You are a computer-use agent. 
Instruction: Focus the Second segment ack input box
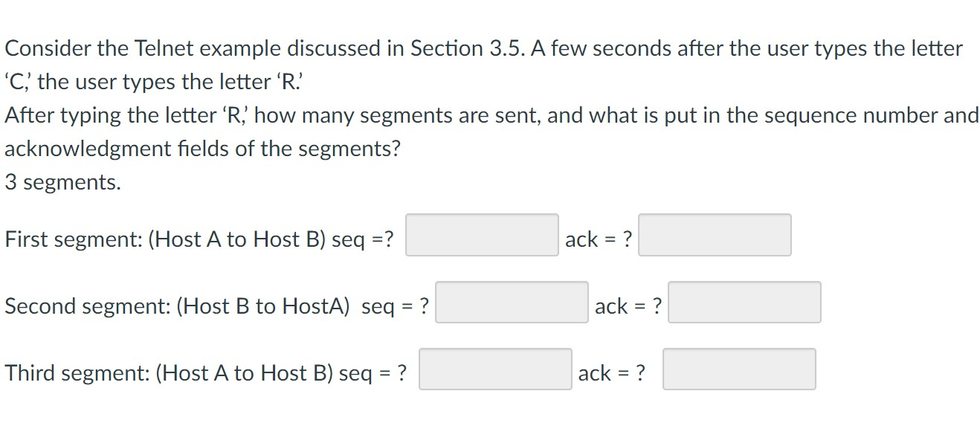(744, 302)
